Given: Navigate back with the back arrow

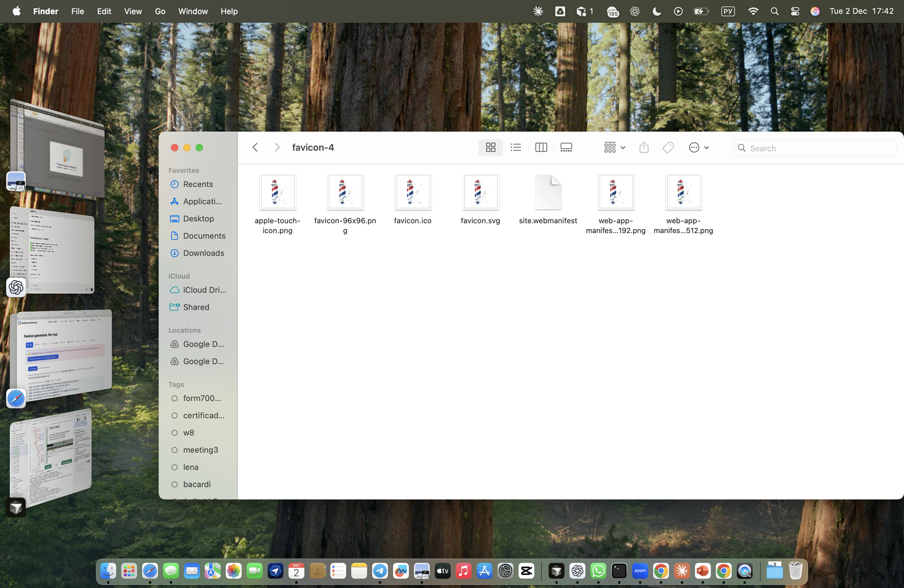Looking at the screenshot, I should click(x=255, y=147).
